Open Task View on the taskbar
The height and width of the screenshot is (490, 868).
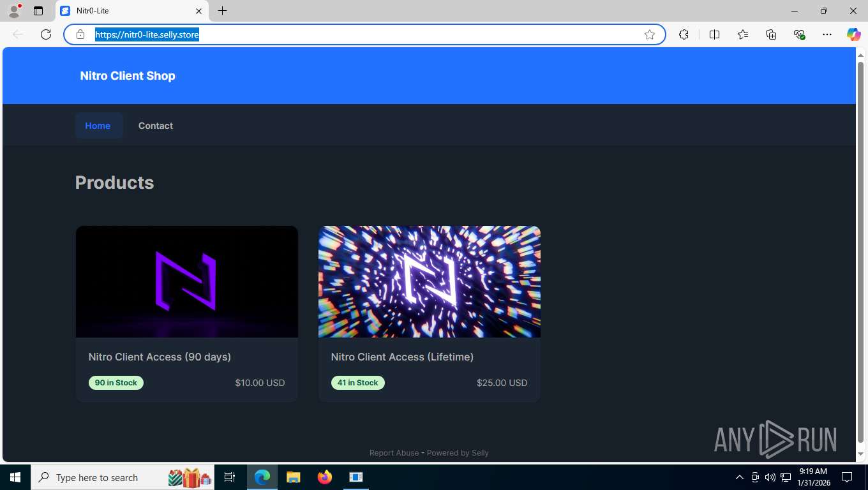click(230, 477)
